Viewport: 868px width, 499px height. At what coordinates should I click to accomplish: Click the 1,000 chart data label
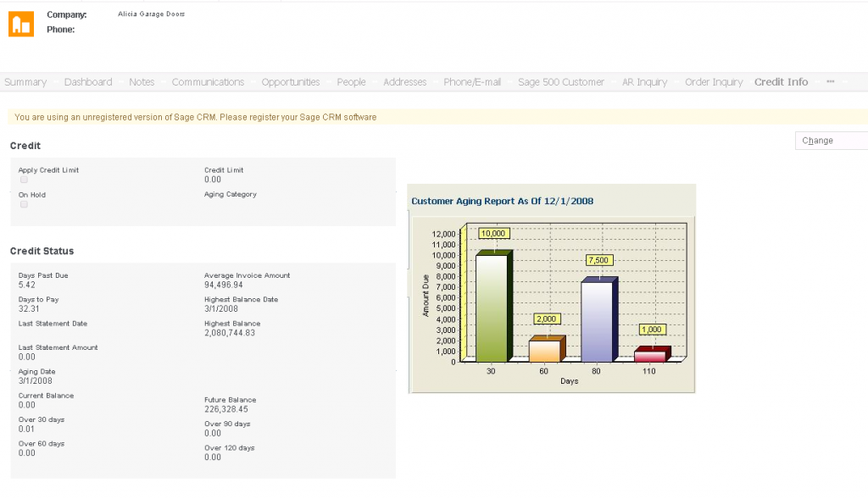tap(652, 330)
